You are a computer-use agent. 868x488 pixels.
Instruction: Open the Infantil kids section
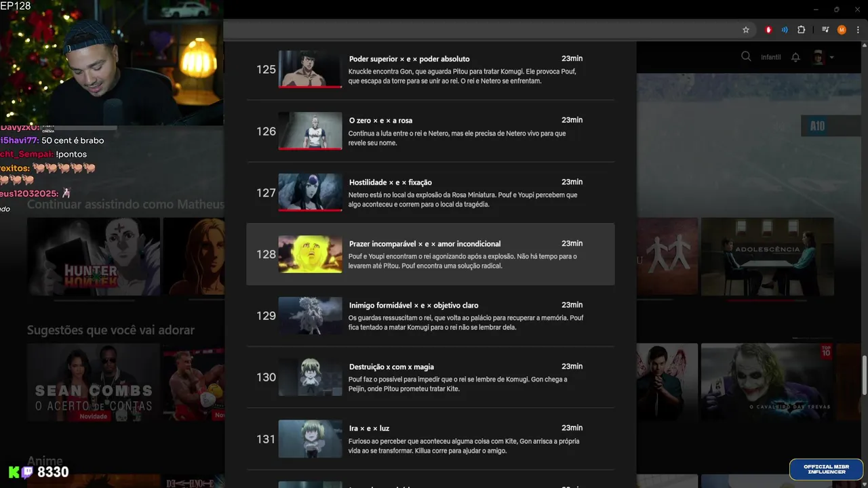pyautogui.click(x=771, y=57)
